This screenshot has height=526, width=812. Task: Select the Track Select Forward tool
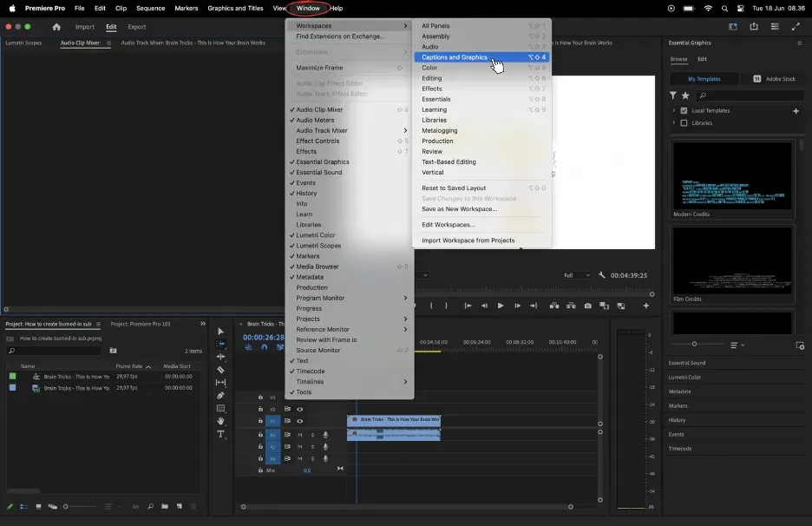click(220, 344)
